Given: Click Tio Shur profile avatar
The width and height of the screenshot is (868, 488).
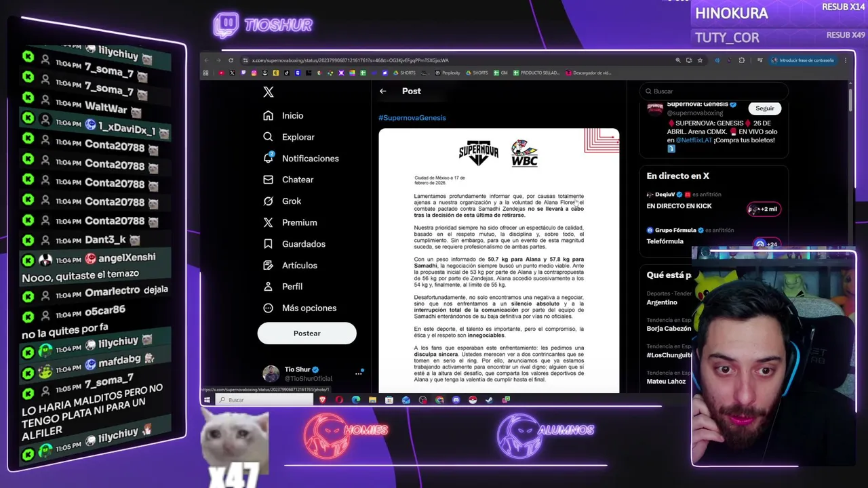Looking at the screenshot, I should click(271, 373).
